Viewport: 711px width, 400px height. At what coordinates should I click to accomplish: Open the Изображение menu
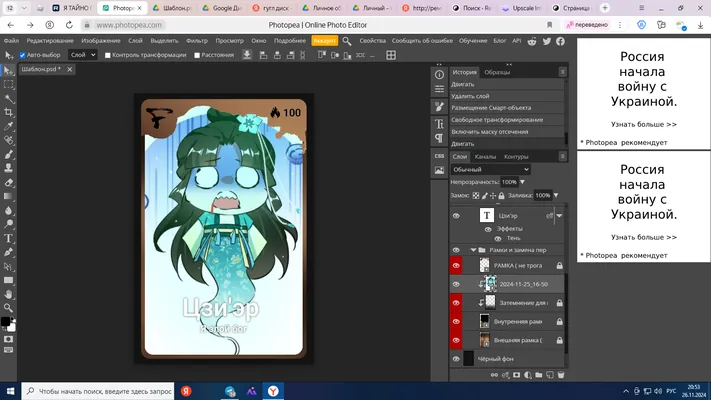pyautogui.click(x=101, y=41)
